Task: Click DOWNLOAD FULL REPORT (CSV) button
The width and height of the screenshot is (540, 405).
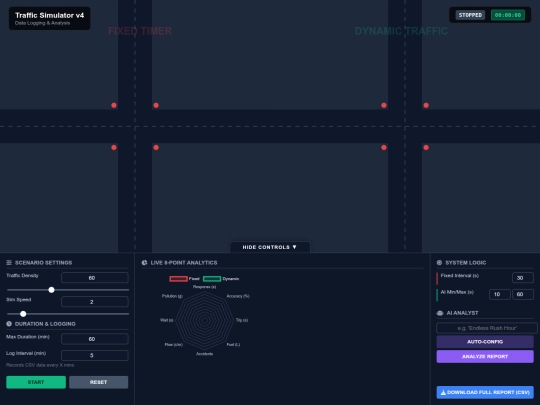Action: tap(485, 392)
